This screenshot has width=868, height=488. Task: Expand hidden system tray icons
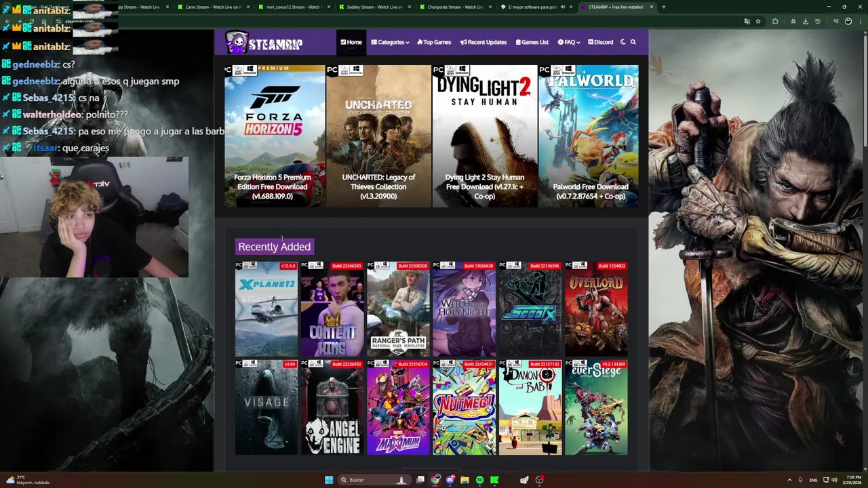789,480
